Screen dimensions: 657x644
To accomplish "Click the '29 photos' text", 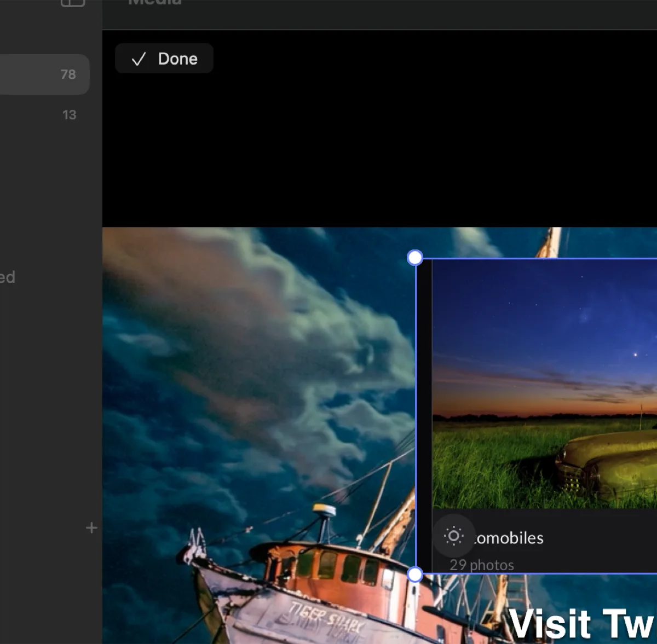I will (482, 565).
